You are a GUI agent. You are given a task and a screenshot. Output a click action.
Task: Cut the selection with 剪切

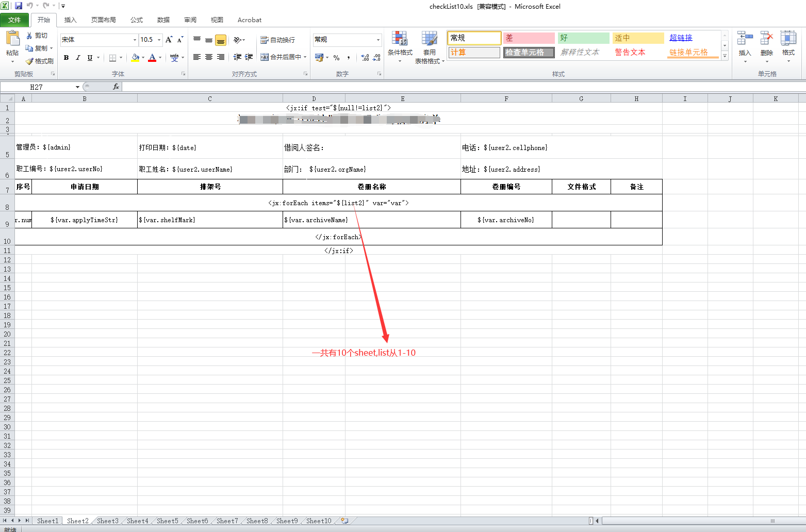tap(37, 36)
